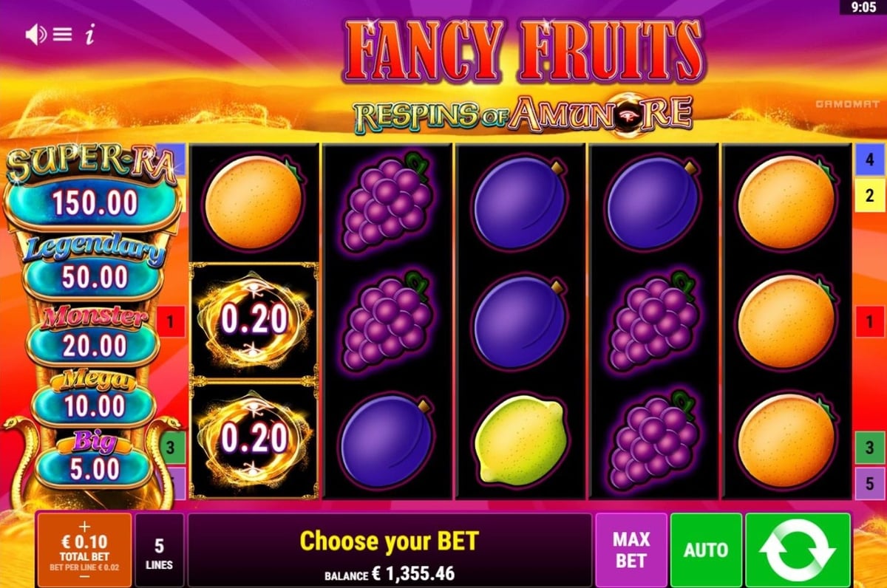Click the grapes symbol atop second reel
Viewport: 887px width, 588px height.
tap(387, 202)
